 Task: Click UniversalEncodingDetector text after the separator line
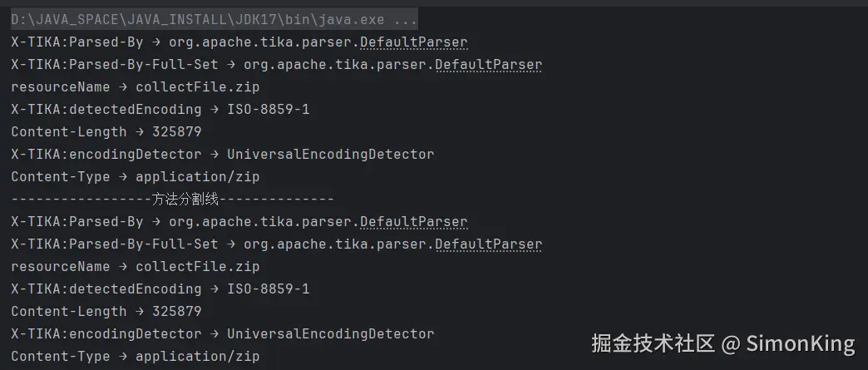[330, 333]
